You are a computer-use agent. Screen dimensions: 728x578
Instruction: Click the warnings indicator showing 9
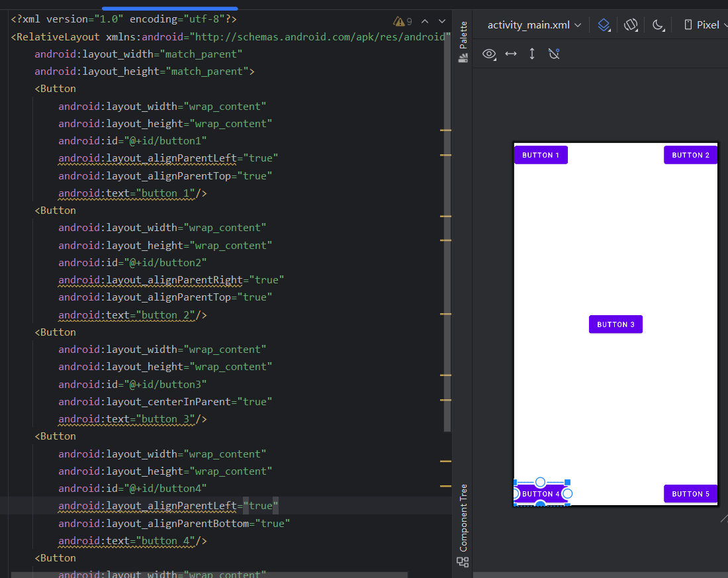402,21
